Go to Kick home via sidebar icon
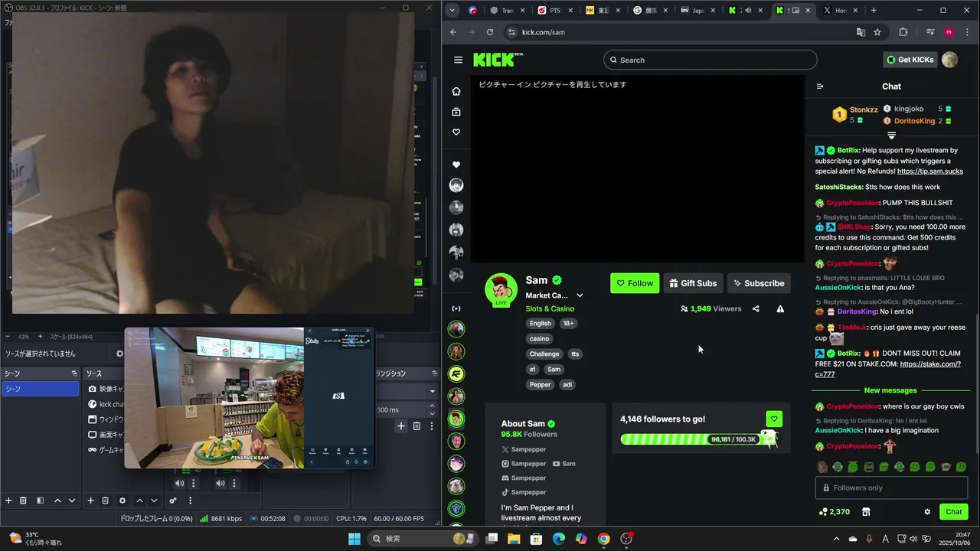980x551 pixels. click(x=456, y=91)
